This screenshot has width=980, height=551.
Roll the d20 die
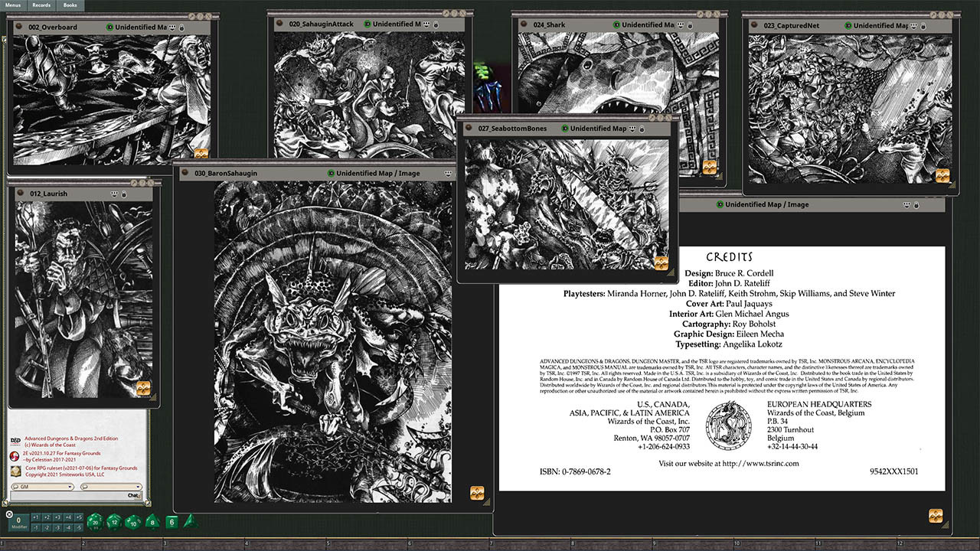click(95, 522)
